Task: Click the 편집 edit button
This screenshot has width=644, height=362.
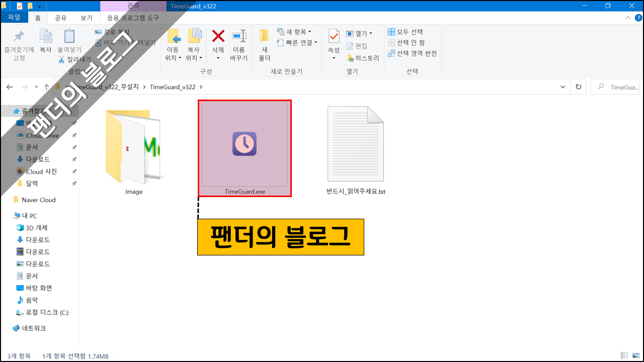Action: pos(358,46)
